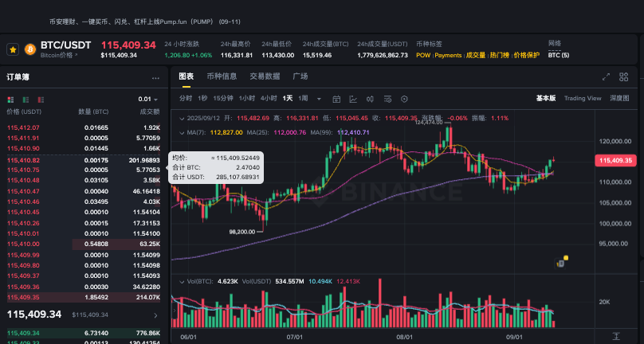
Task: Click the 热门榜 coin tag
Action: pyautogui.click(x=500, y=55)
